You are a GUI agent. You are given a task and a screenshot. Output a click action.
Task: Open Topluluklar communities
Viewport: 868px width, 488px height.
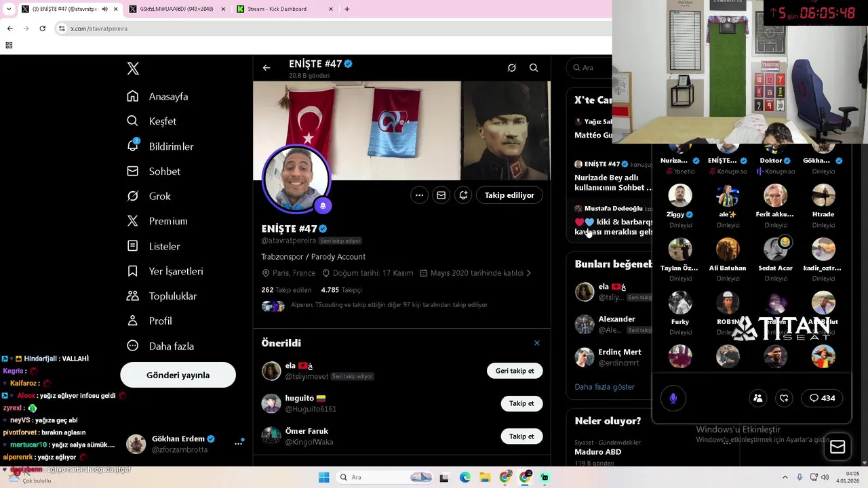pos(161,296)
